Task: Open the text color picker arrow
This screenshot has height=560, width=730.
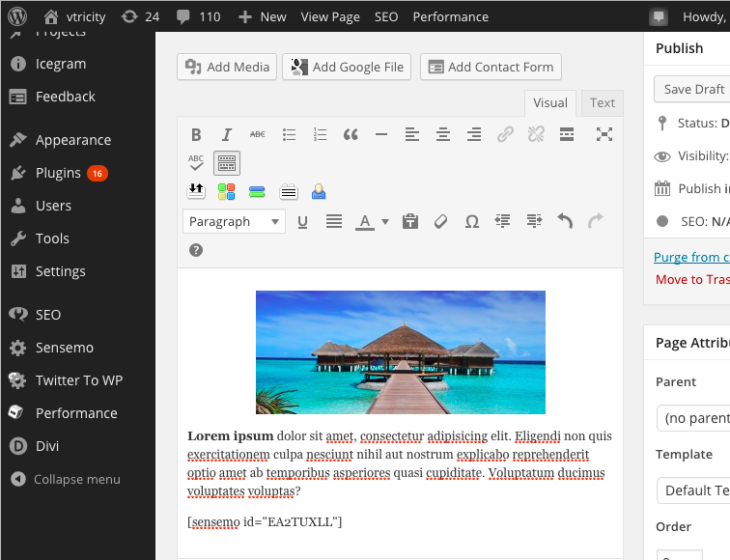Action: 385,221
